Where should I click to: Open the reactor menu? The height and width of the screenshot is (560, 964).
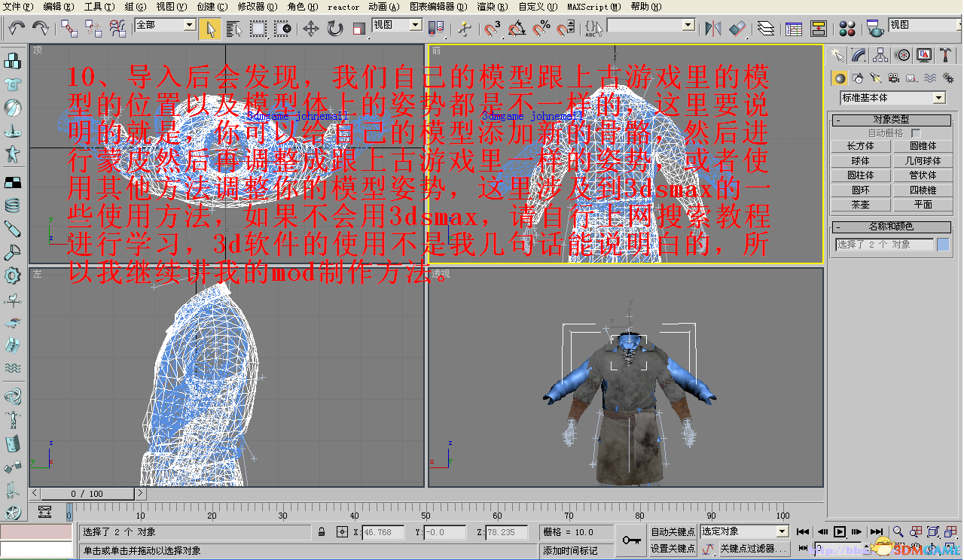(x=343, y=7)
